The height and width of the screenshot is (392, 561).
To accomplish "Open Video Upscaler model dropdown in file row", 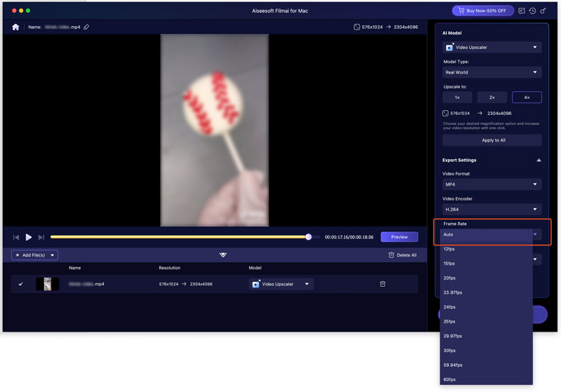I will click(281, 284).
